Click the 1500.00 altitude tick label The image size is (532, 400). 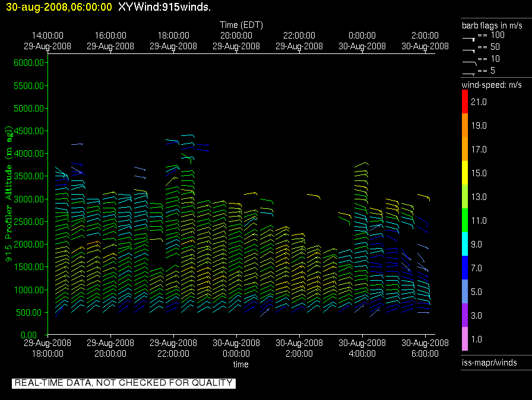29,267
